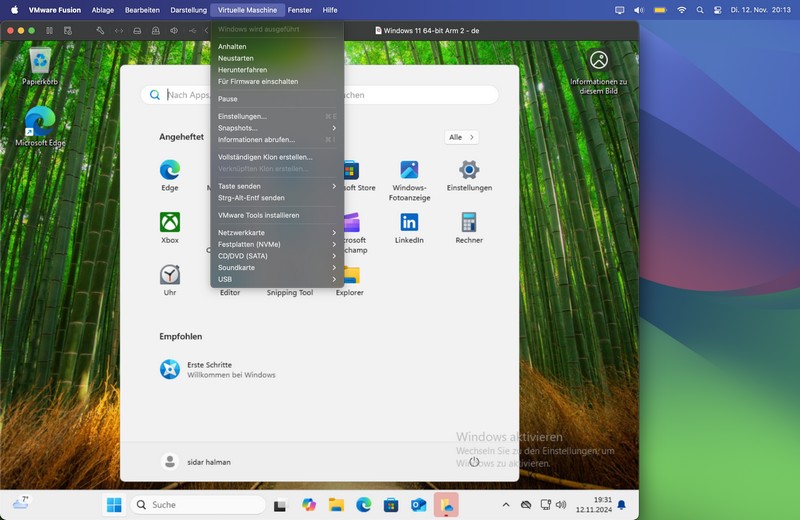Open the Fenster menu
Image resolution: width=800 pixels, height=520 pixels.
point(299,10)
